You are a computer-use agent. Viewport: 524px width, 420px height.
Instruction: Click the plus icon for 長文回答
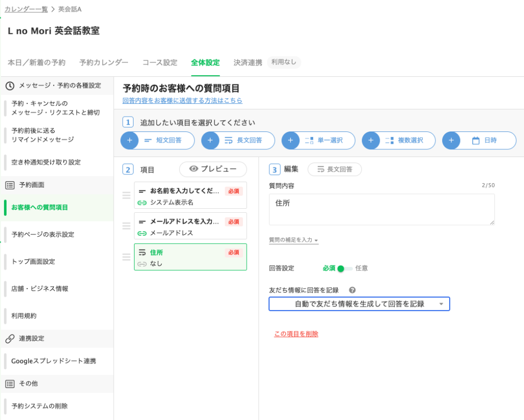point(210,140)
